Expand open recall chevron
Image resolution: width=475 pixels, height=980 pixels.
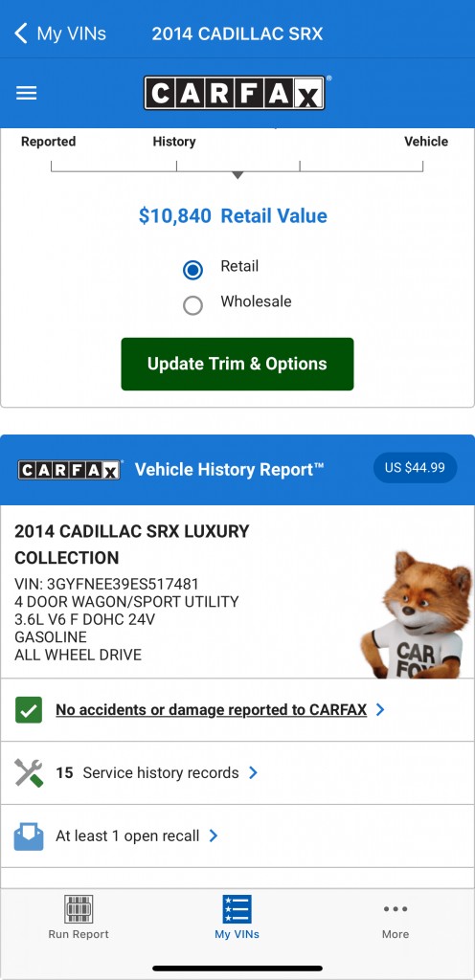(x=214, y=836)
